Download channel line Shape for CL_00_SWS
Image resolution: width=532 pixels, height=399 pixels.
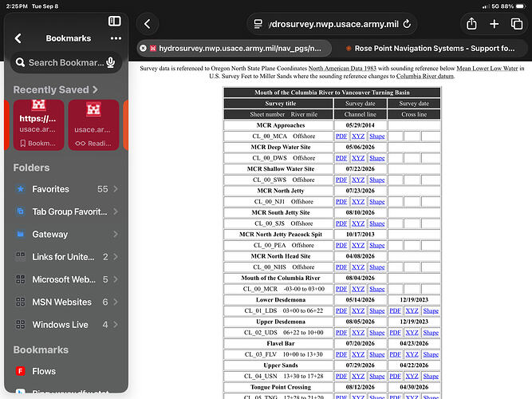tap(377, 180)
